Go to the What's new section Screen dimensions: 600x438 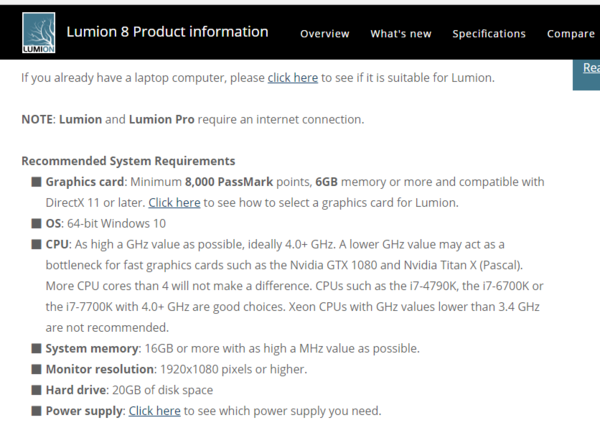point(400,34)
